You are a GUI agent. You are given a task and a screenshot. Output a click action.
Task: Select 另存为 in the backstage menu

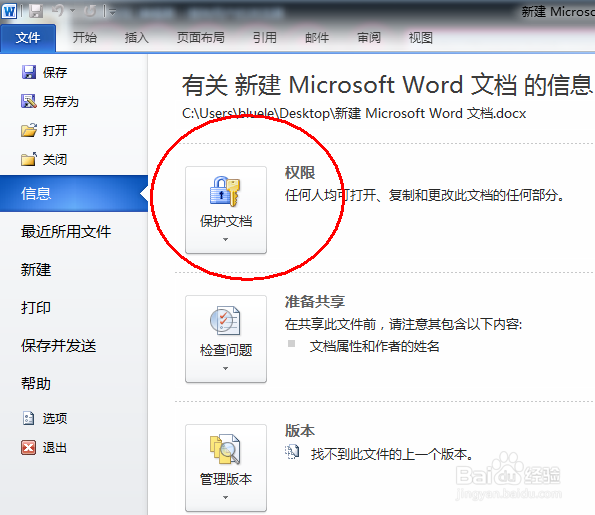coord(61,101)
